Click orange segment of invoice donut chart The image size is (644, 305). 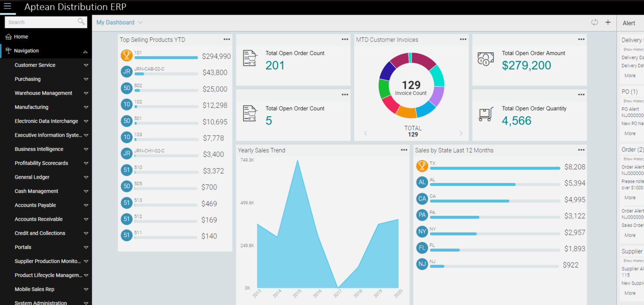coord(407,113)
